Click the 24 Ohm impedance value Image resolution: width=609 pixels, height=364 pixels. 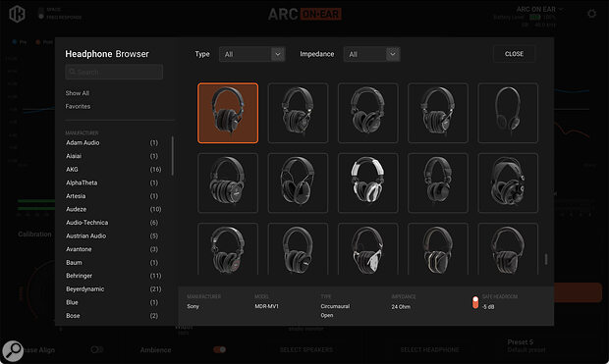click(x=401, y=306)
